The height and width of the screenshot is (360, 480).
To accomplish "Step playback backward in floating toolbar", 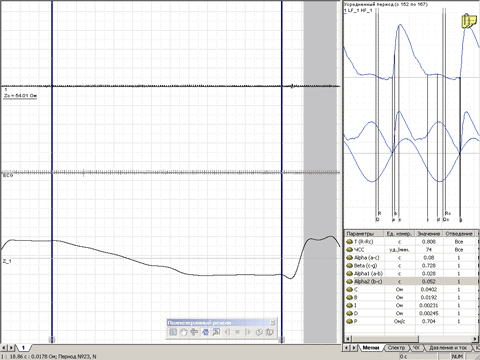I will pos(227,332).
